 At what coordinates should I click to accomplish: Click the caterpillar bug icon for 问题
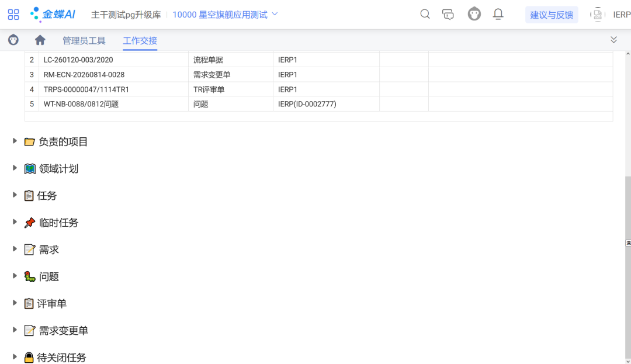pos(30,276)
